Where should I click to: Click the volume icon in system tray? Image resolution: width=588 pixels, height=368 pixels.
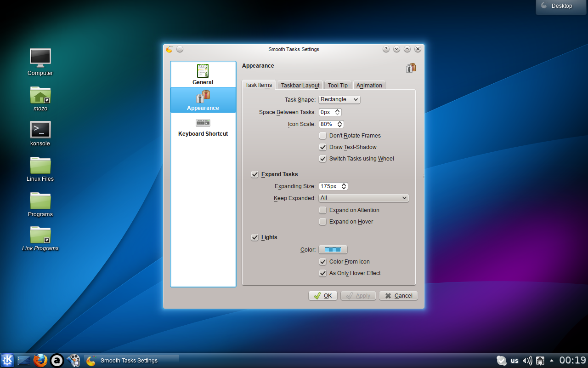(527, 361)
